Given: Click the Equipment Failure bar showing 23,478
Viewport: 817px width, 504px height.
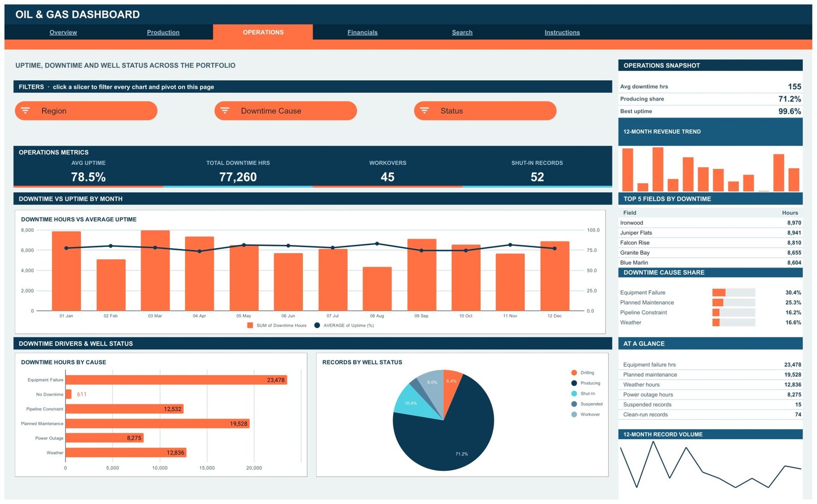Looking at the screenshot, I should 176,380.
